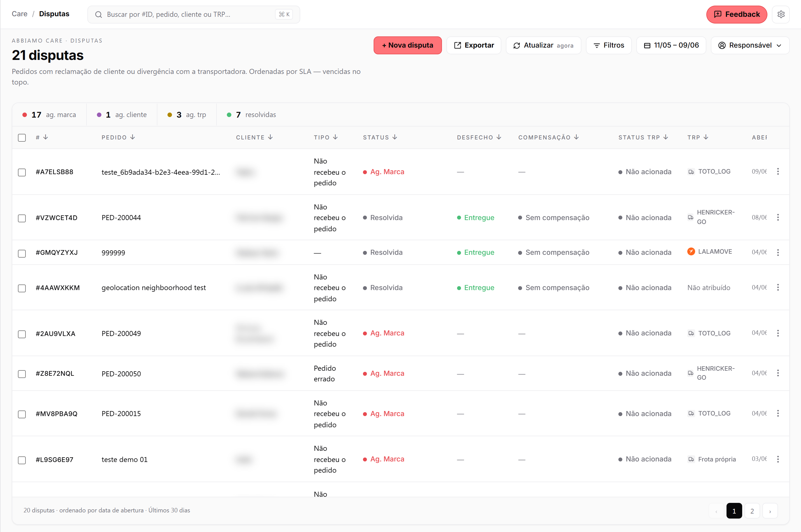801x532 pixels.
Task: Sort by COMPENSAÇÃO column
Action: [x=549, y=137]
